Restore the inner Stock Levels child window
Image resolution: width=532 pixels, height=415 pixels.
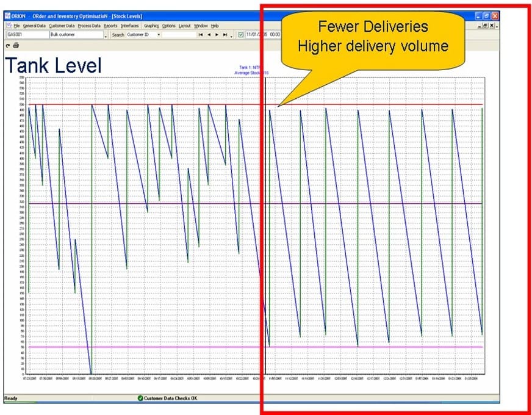click(486, 26)
